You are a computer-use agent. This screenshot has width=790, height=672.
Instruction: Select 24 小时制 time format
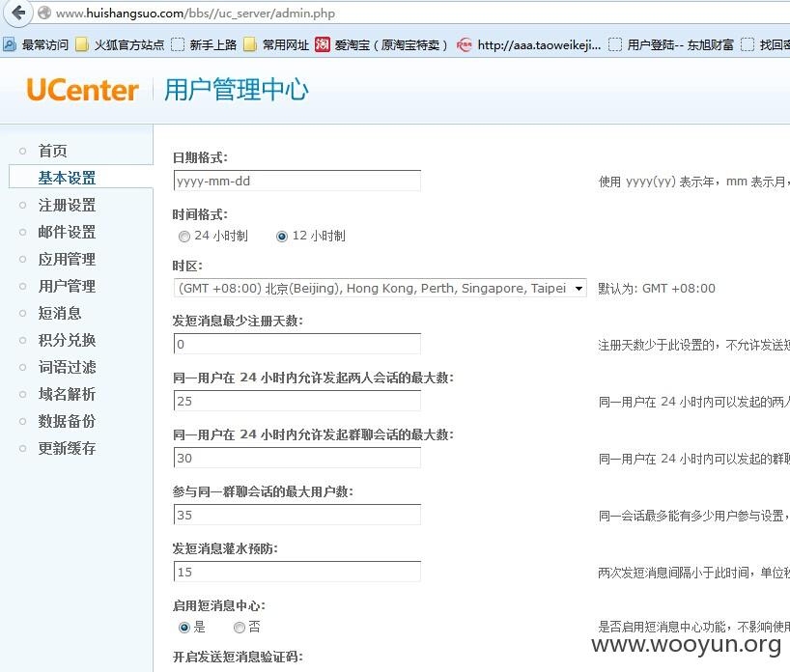184,237
